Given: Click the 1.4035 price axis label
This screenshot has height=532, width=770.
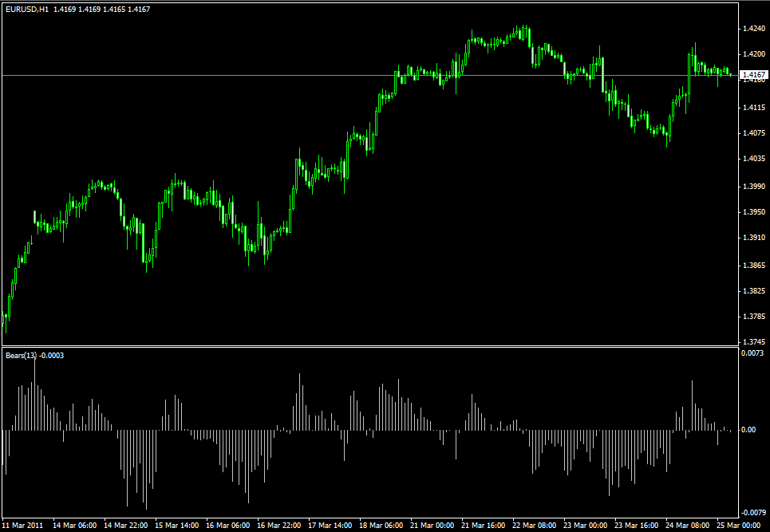Looking at the screenshot, I should point(754,159).
